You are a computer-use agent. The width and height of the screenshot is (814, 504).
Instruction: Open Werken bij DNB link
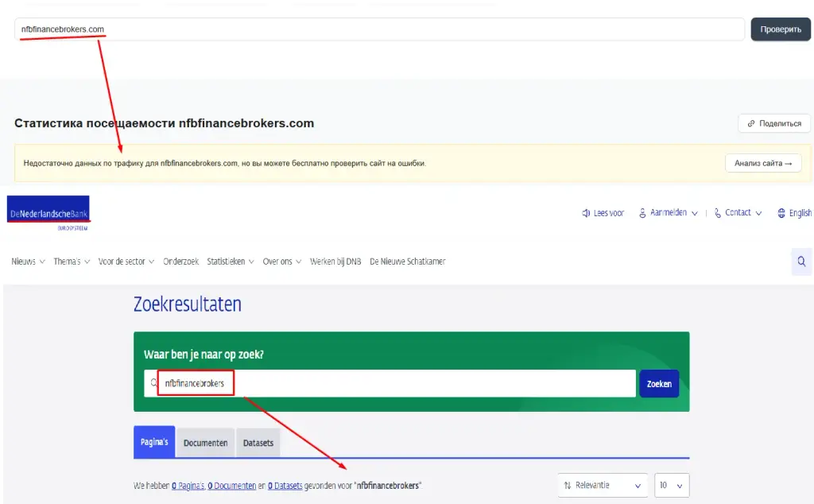[x=335, y=262]
